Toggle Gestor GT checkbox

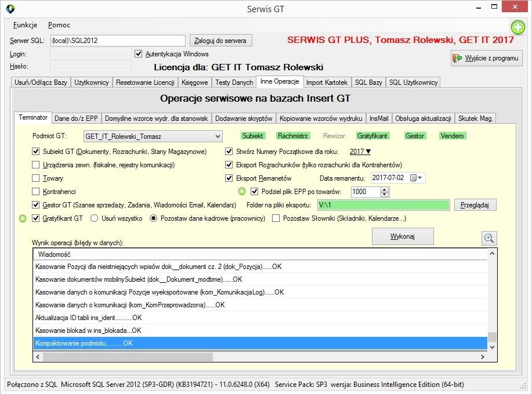pyautogui.click(x=35, y=205)
